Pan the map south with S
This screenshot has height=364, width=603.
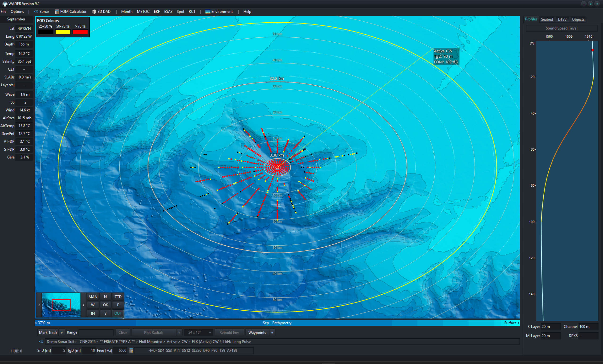click(105, 313)
